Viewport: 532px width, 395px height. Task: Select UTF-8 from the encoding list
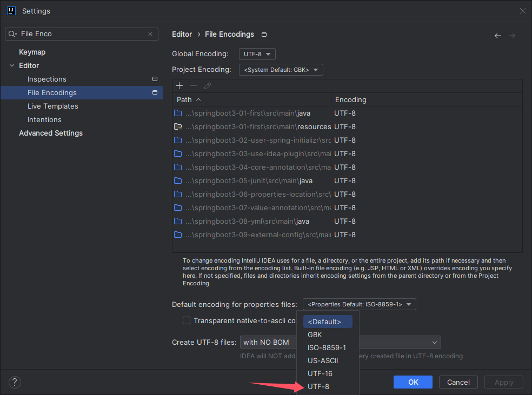coord(318,386)
